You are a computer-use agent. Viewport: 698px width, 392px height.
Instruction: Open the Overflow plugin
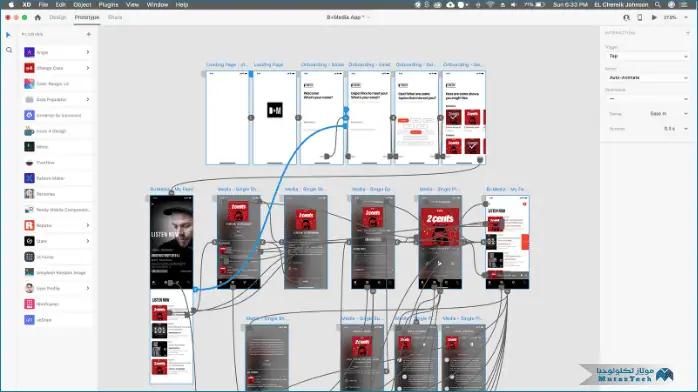(57, 163)
